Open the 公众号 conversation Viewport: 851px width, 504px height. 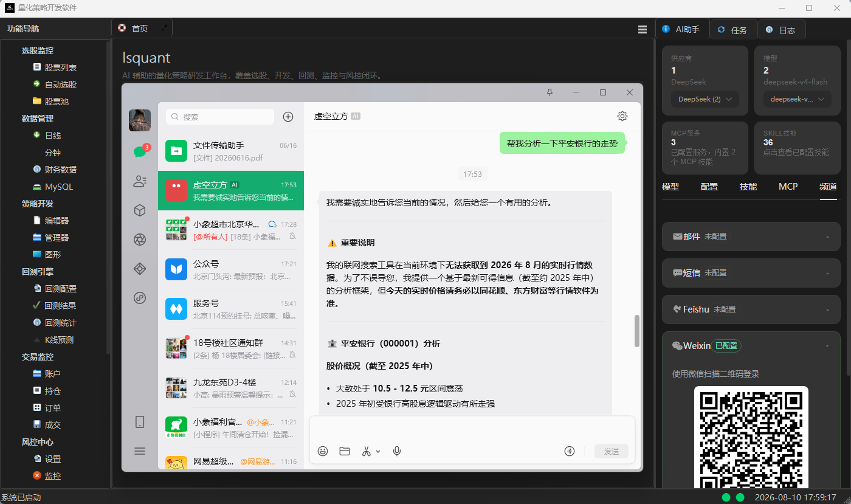pyautogui.click(x=231, y=269)
